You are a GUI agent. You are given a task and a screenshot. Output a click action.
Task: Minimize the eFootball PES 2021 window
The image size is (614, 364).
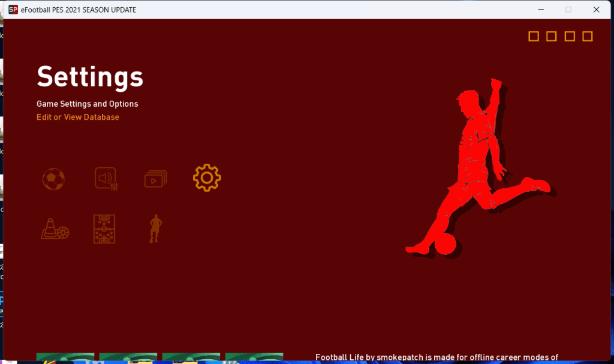click(x=541, y=10)
